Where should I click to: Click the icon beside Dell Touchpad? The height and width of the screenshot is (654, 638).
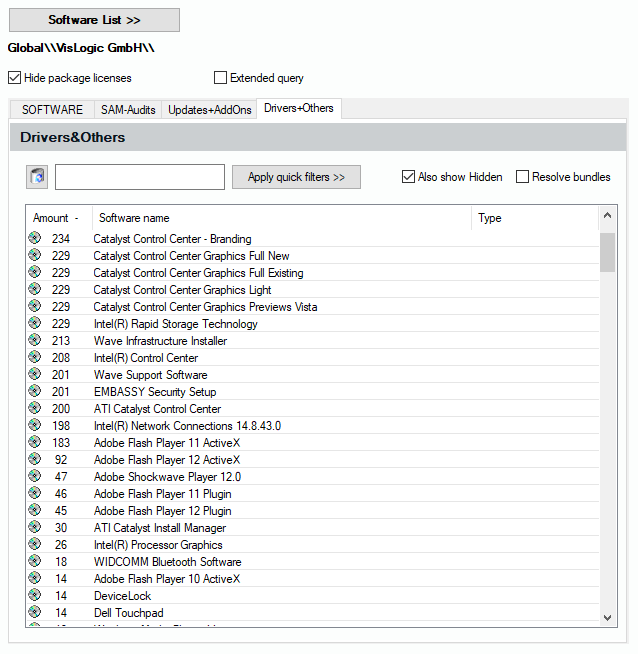(35, 613)
